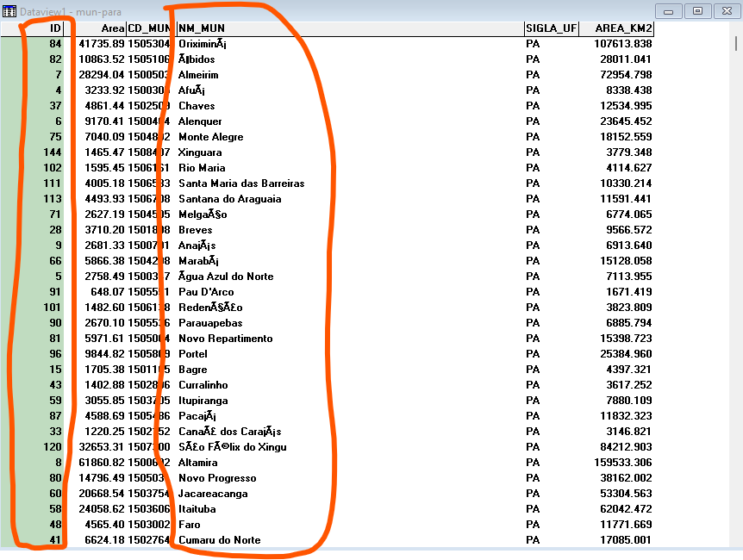Click the cell 'Novo Repartimento'
743x560 pixels.
(226, 339)
